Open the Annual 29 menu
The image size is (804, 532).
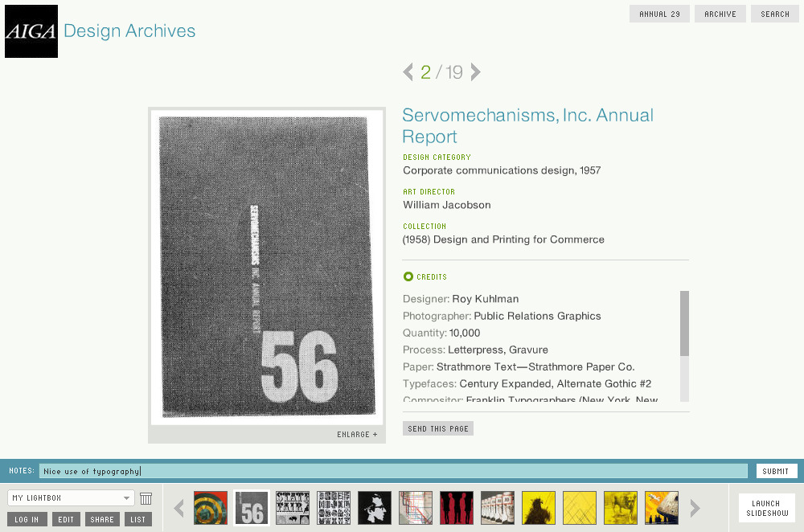[x=659, y=14]
